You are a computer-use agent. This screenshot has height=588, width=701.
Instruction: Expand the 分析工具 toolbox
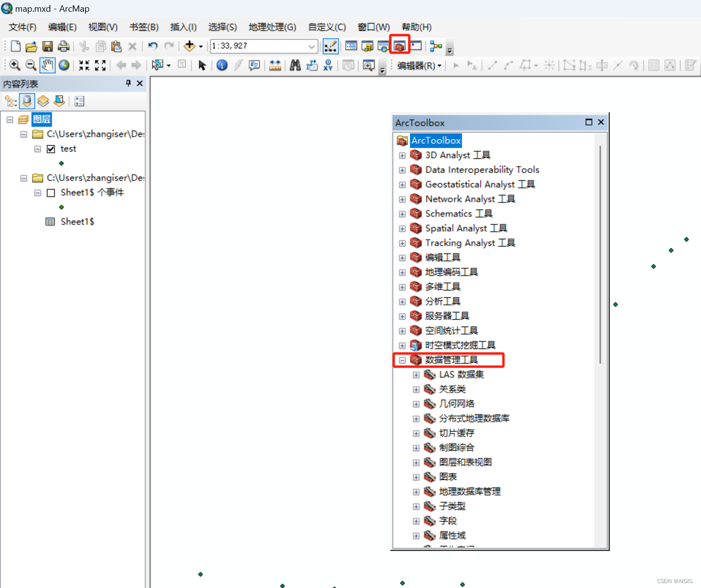click(402, 302)
